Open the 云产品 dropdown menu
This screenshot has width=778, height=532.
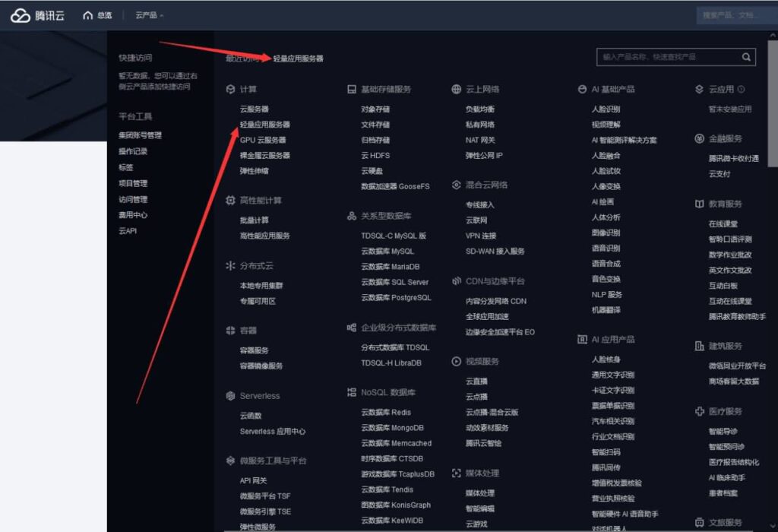coord(150,15)
